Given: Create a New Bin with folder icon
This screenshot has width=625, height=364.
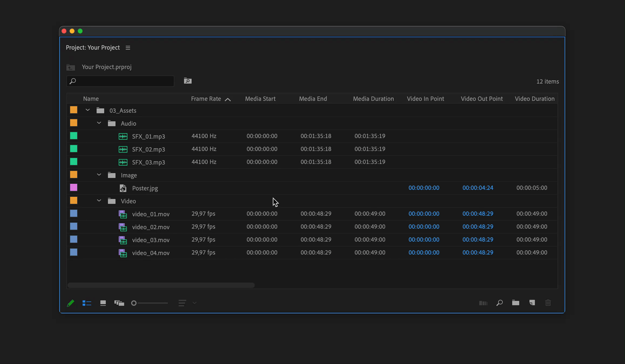Looking at the screenshot, I should tap(516, 303).
